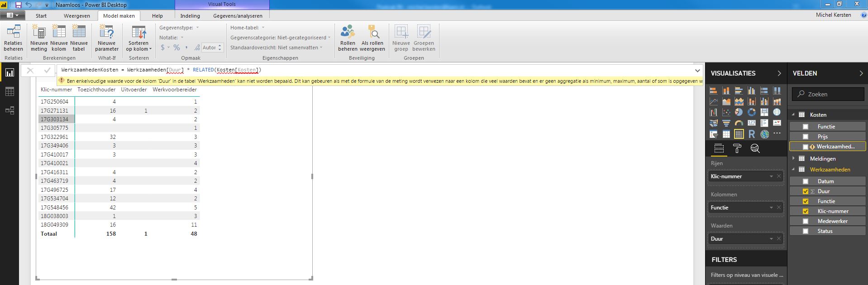Select the gauge visual

739,123
